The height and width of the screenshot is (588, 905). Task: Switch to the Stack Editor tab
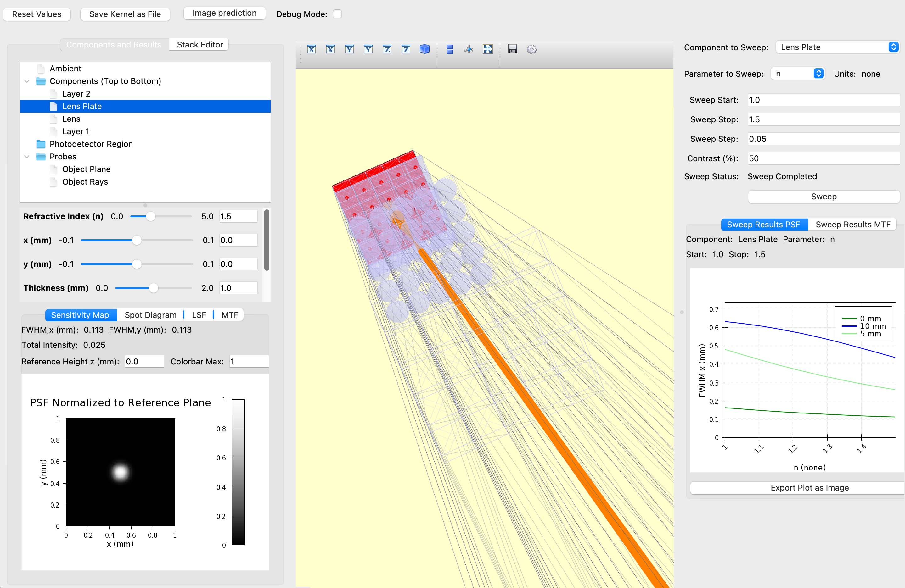click(x=200, y=44)
